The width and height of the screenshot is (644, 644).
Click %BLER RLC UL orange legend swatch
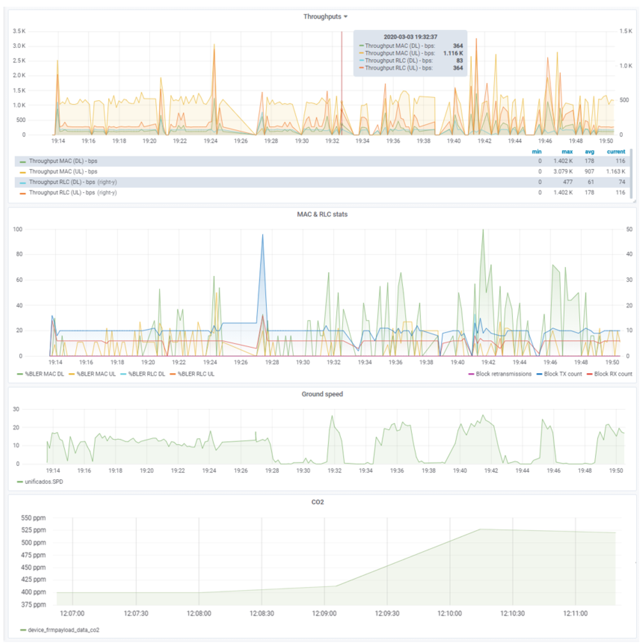point(172,374)
